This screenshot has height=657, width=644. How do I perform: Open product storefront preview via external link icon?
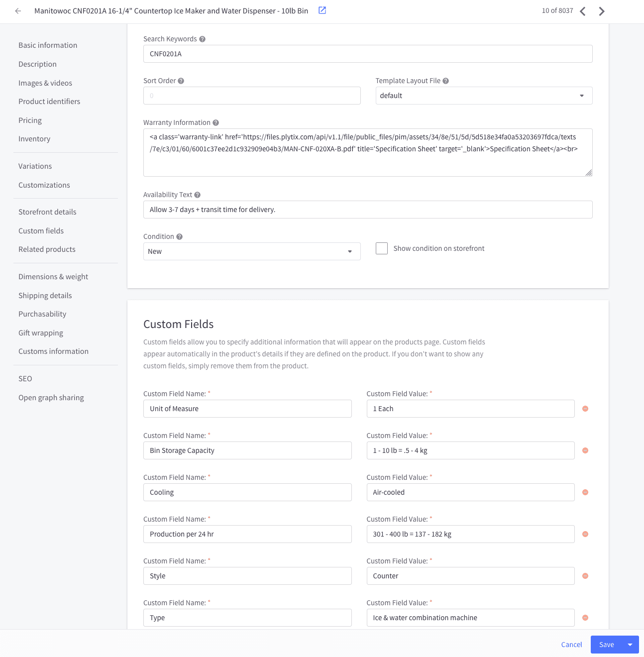[x=322, y=10]
